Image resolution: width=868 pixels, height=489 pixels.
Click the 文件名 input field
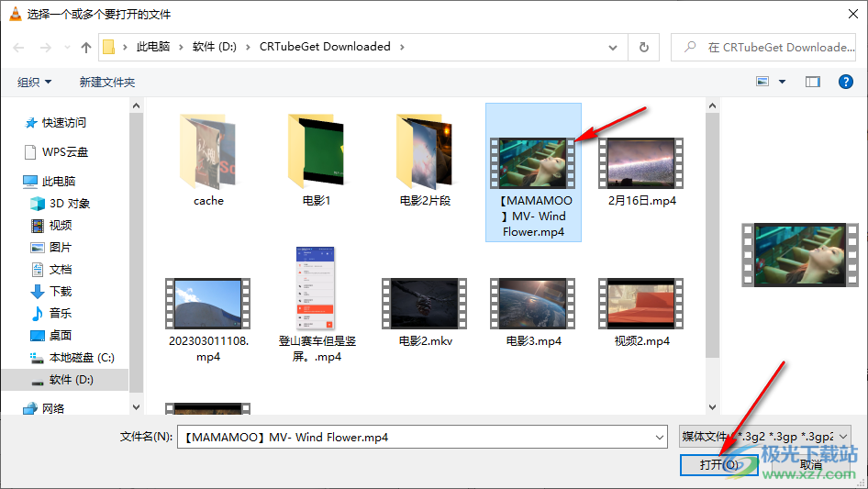click(417, 437)
